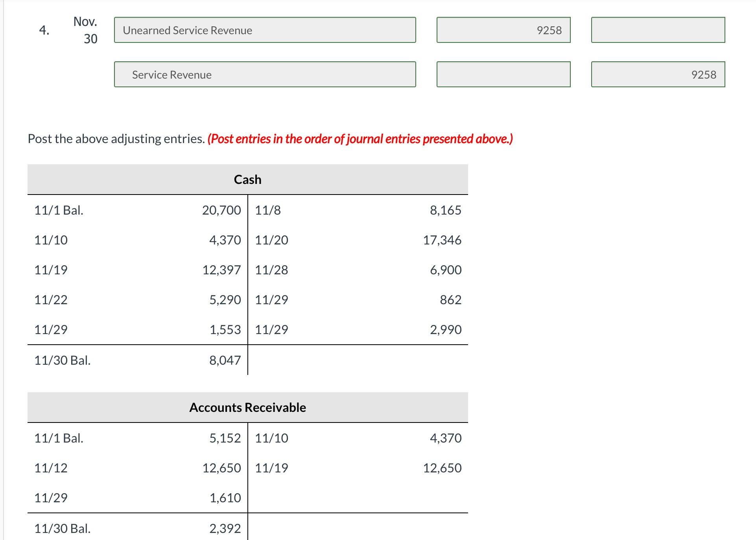Click the 11/22 date in Cash debits
Screen dimensions: 756x540
51,300
